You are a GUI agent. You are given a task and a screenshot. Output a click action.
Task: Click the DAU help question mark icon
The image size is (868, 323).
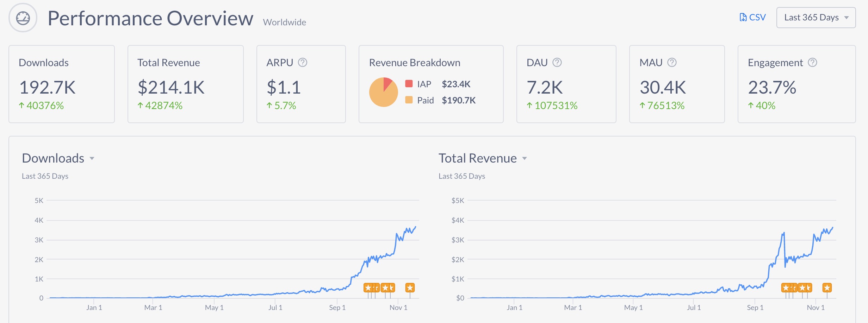point(557,63)
